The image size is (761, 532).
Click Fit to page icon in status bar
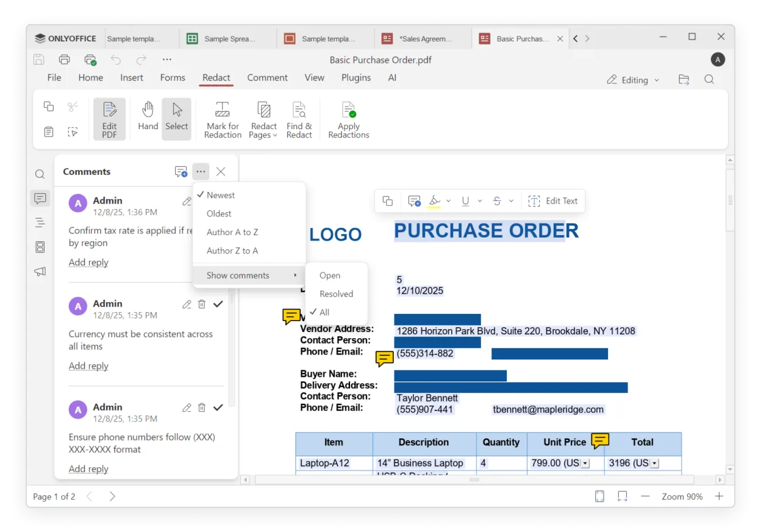pyautogui.click(x=600, y=497)
